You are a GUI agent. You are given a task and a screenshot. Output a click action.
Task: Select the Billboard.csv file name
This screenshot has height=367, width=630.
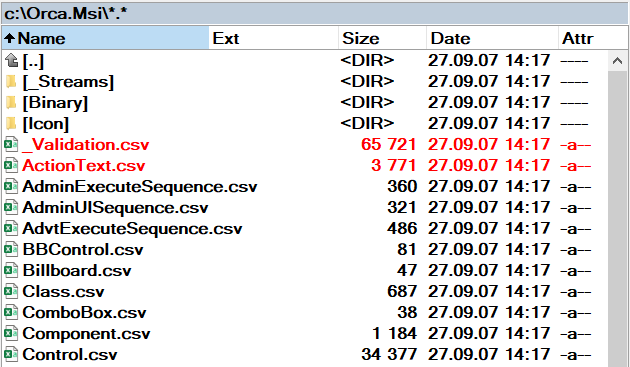pyautogui.click(x=77, y=271)
